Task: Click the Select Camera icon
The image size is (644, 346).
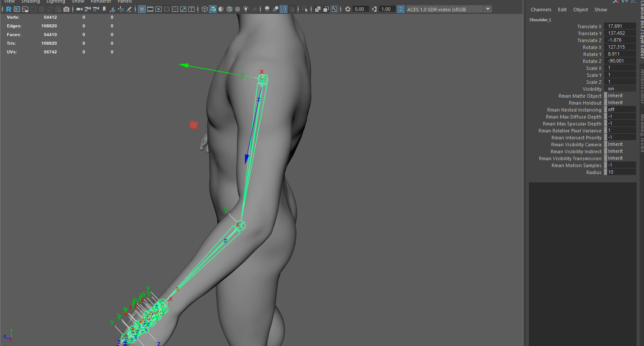Action: [79, 9]
